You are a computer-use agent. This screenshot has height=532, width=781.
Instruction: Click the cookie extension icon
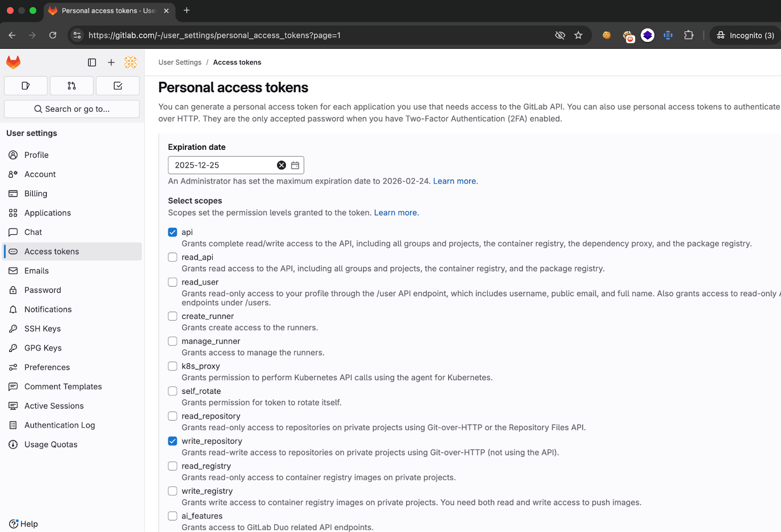[607, 35]
